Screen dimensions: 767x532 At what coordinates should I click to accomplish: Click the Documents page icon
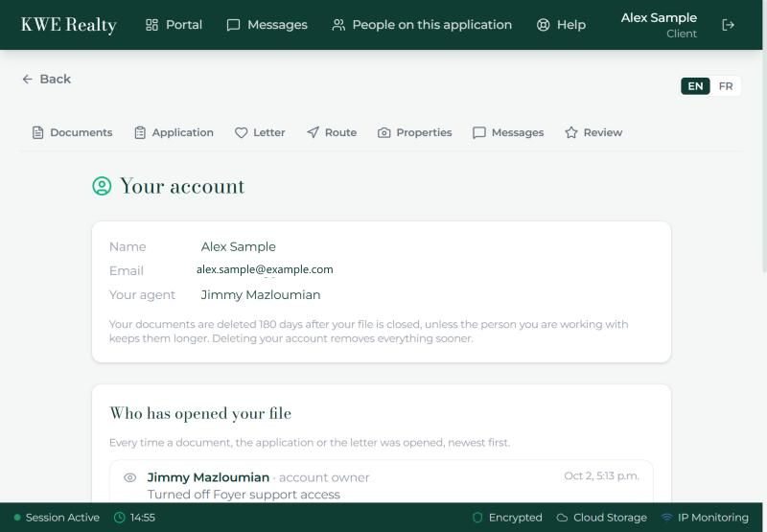click(37, 132)
